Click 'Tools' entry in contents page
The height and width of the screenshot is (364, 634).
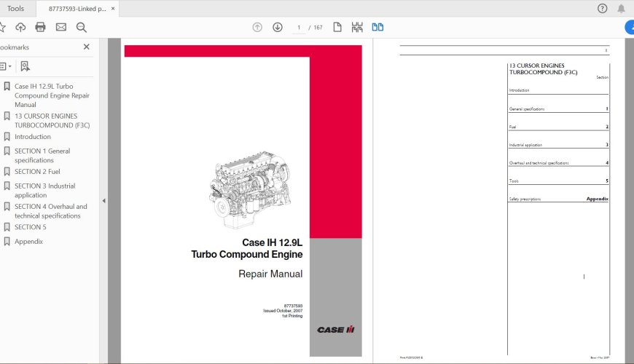coord(514,181)
